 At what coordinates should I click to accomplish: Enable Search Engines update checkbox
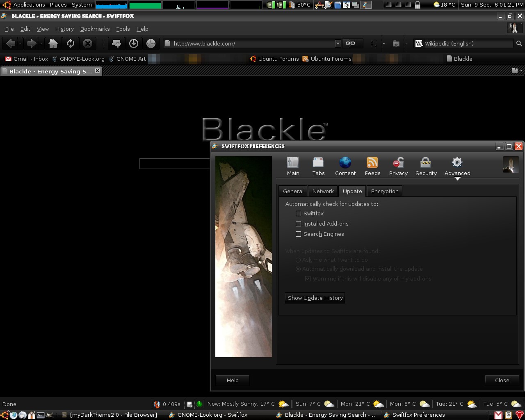[298, 234]
